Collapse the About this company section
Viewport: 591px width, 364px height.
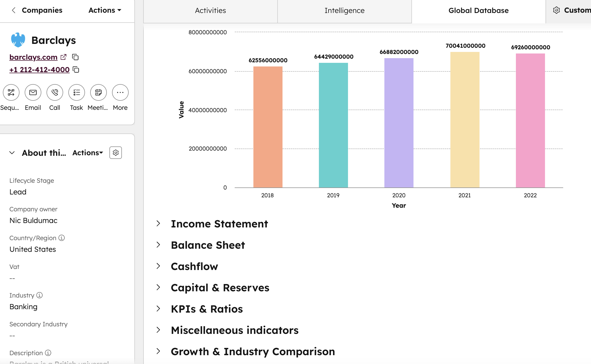click(12, 153)
